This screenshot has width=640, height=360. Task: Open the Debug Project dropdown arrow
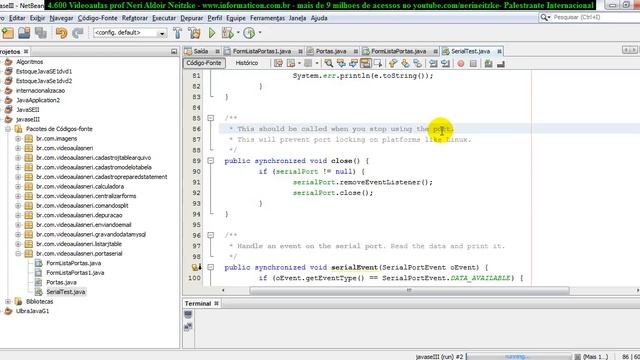pos(238,33)
